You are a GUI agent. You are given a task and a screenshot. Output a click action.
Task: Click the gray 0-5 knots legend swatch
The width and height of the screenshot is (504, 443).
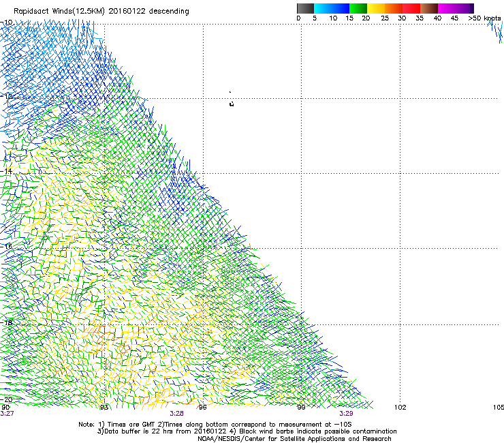305,8
